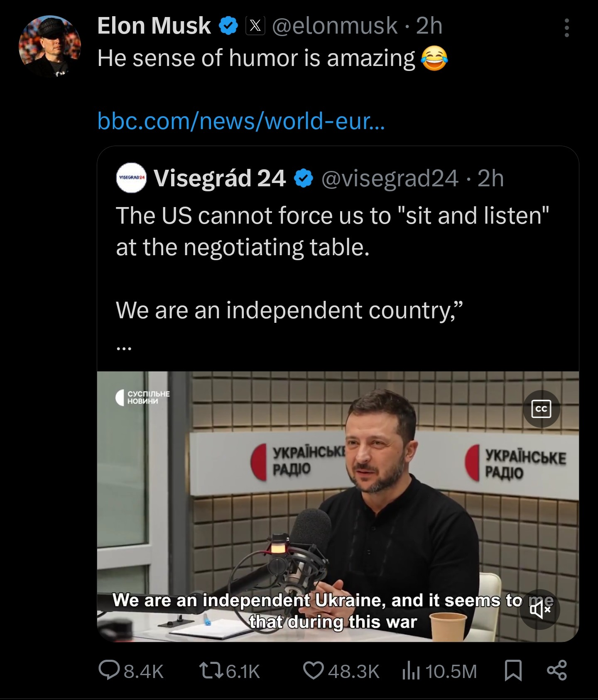
Task: Open the three-dot more options menu
Action: (x=566, y=28)
